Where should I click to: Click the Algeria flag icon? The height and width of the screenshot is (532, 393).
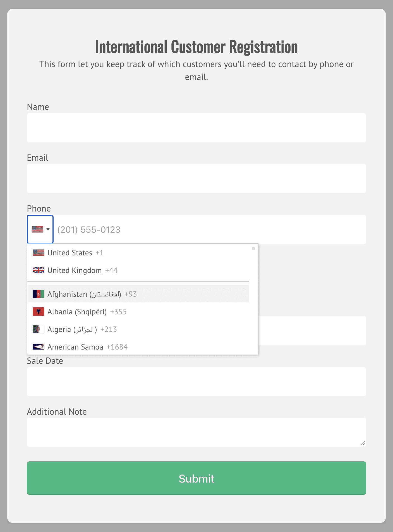click(39, 329)
